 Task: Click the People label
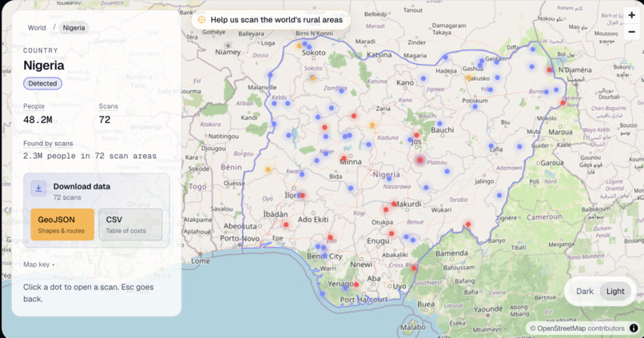(34, 106)
